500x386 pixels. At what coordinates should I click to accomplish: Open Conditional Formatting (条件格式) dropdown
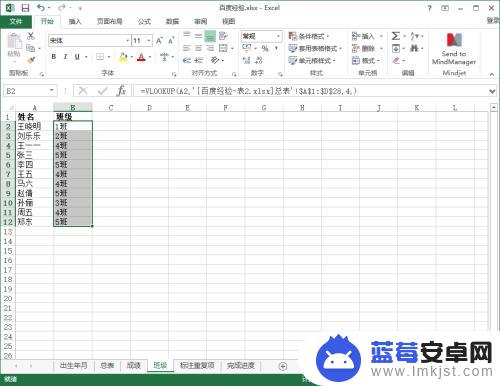[309, 36]
